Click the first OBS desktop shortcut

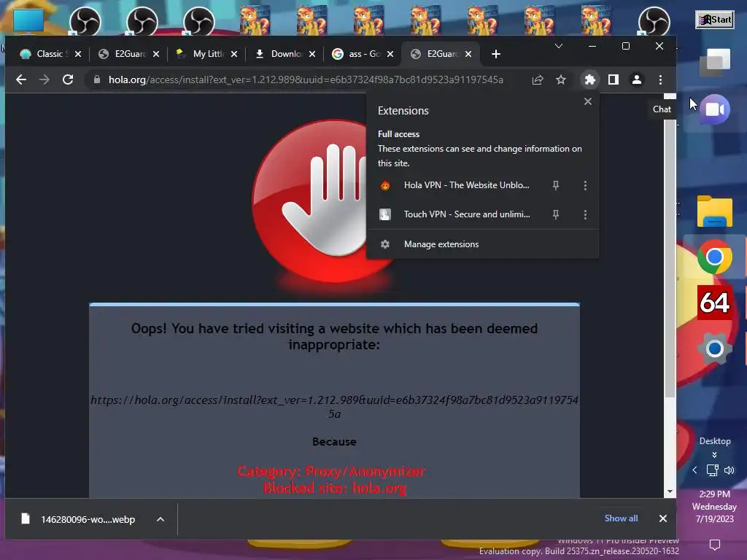pos(85,22)
